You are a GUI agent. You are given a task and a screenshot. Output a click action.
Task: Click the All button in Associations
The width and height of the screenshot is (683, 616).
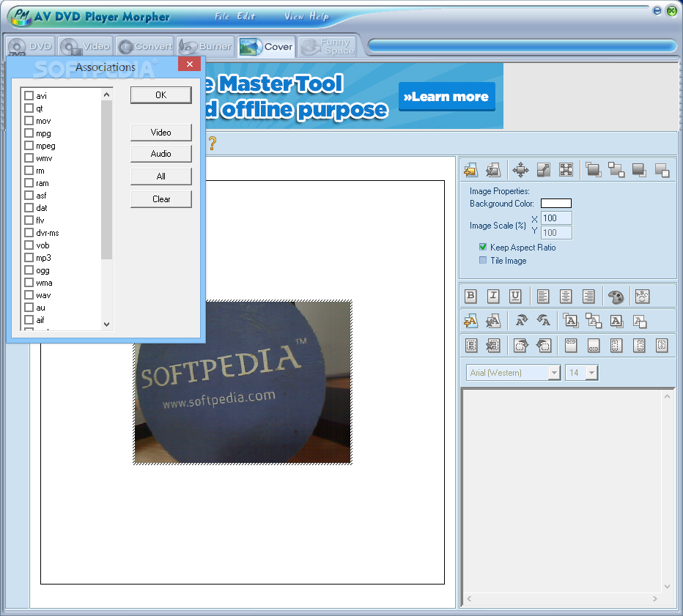coord(160,177)
